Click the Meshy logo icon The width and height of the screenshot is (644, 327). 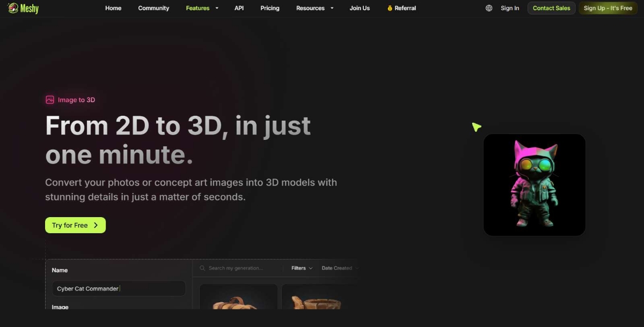tap(13, 8)
